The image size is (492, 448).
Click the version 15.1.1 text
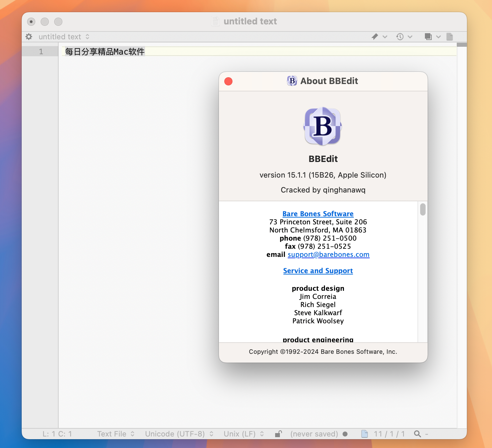pyautogui.click(x=323, y=175)
